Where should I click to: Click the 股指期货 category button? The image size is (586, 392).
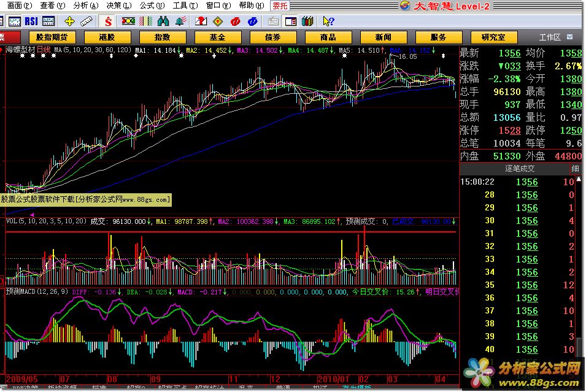52,37
